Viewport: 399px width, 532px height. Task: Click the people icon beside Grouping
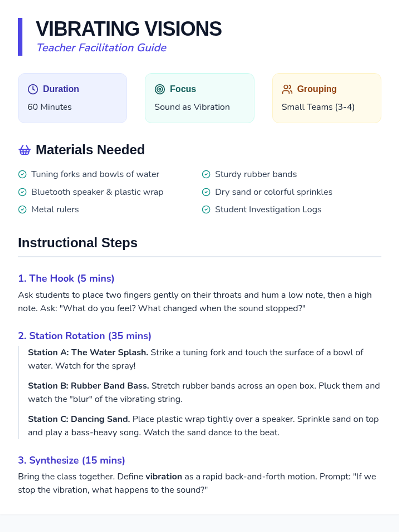287,89
